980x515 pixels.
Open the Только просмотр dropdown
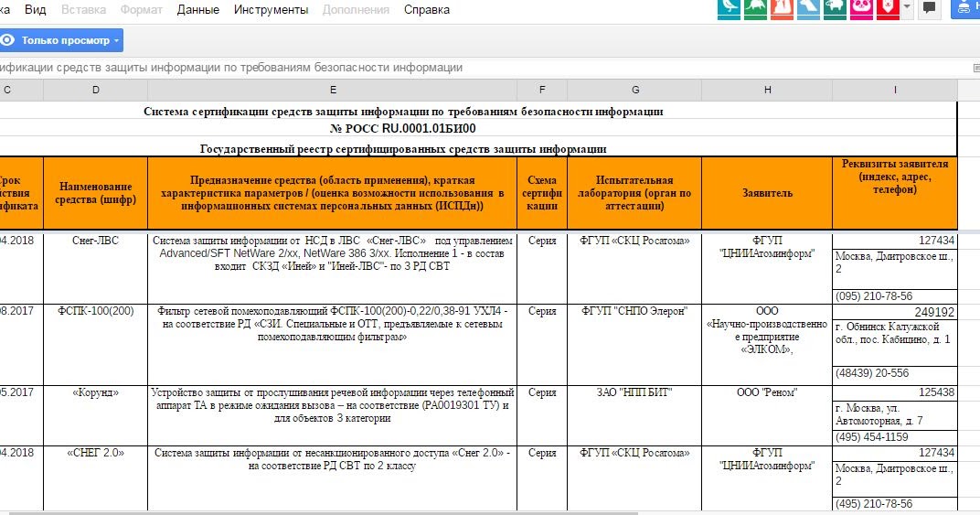[x=61, y=40]
